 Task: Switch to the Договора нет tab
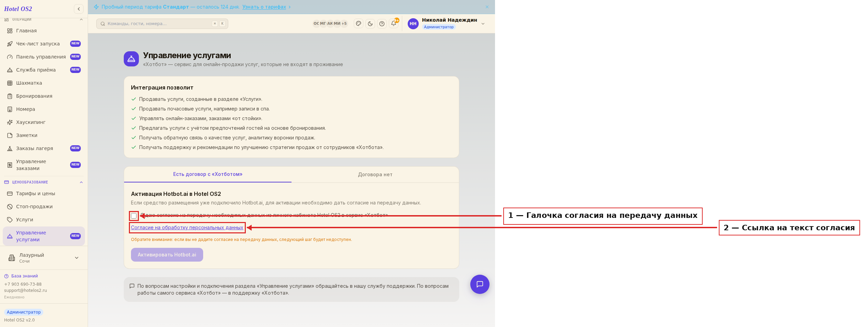click(x=375, y=175)
